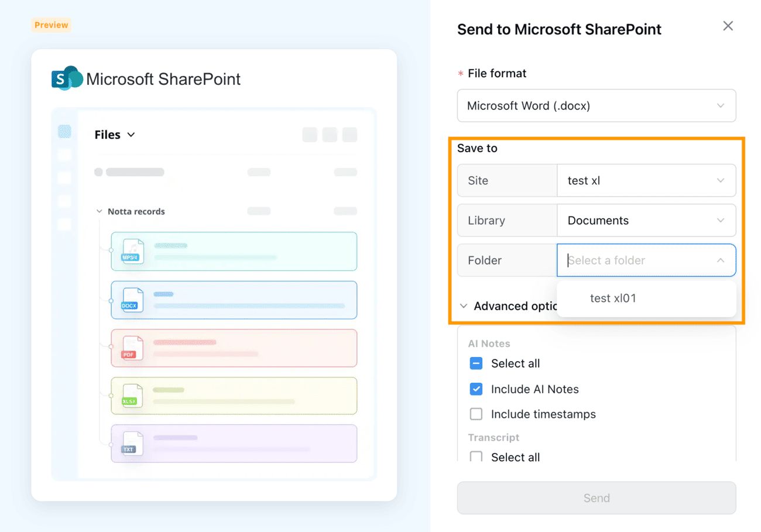Viewport: 761px width, 532px height.
Task: Open the File format dropdown
Action: point(596,106)
